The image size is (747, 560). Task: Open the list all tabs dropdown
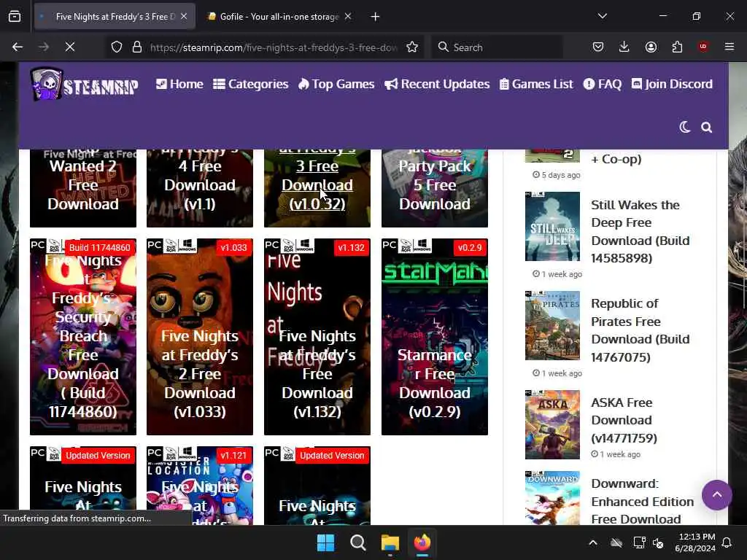click(x=602, y=16)
